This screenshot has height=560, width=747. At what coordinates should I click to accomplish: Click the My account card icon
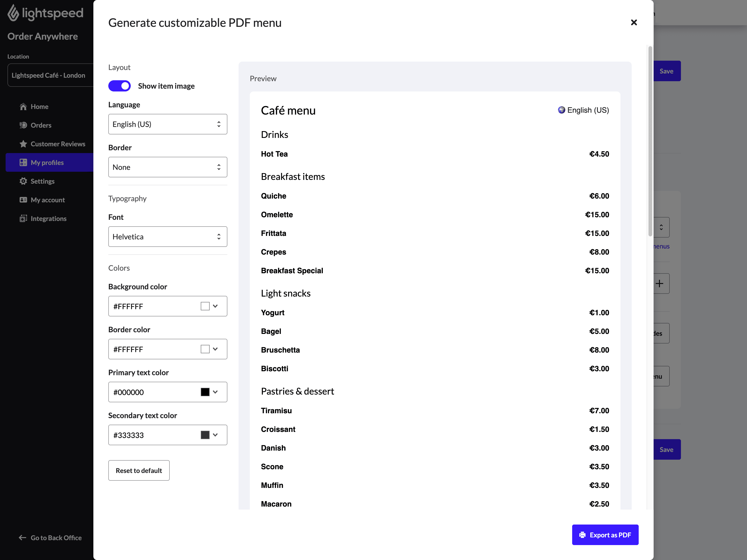(23, 200)
